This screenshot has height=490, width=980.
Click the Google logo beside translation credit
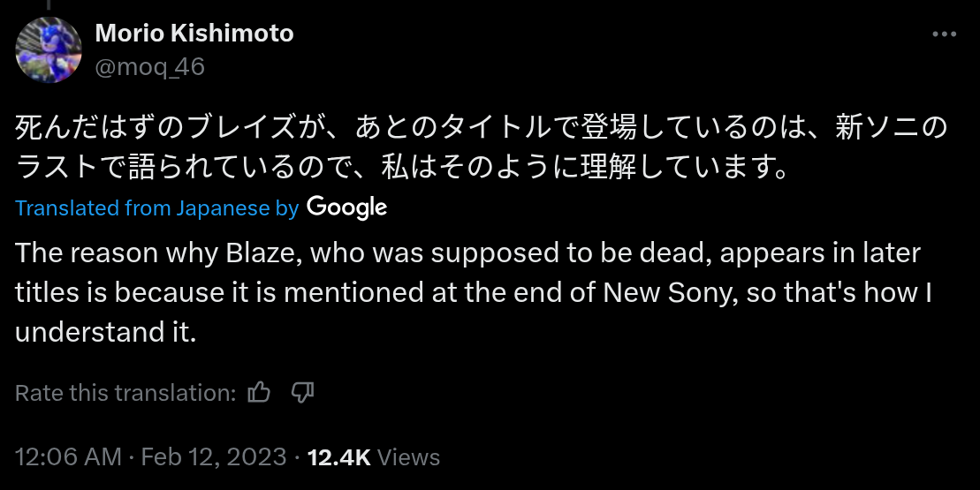click(x=347, y=207)
